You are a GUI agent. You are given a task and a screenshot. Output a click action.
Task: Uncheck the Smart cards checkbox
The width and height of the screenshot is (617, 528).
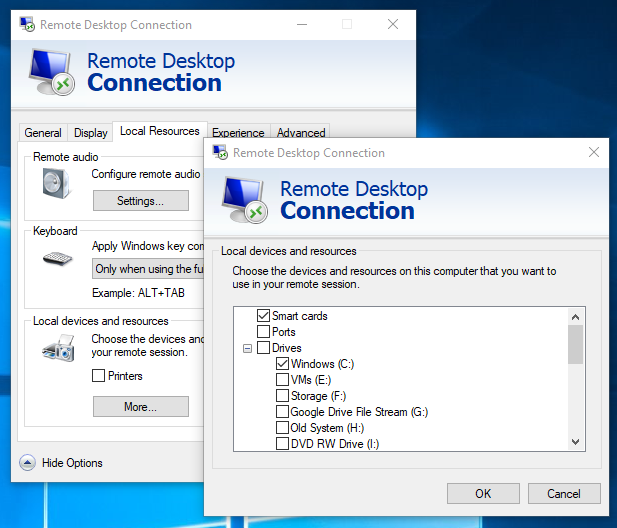pos(263,316)
